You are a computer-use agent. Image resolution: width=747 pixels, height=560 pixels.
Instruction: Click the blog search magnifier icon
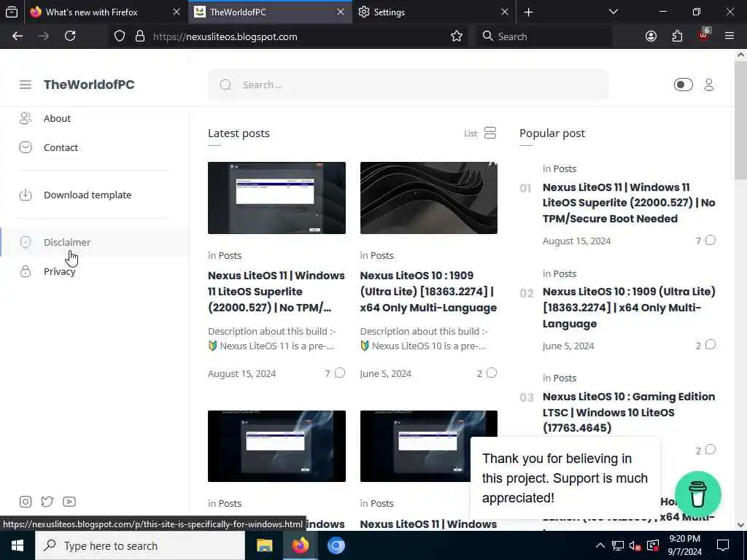(x=226, y=85)
